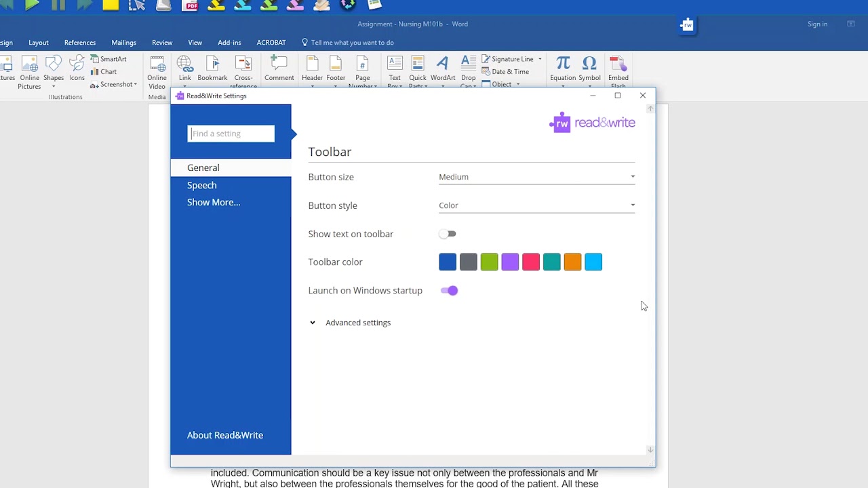This screenshot has width=868, height=488.
Task: Click Show More... in settings sidebar
Action: pyautogui.click(x=214, y=203)
